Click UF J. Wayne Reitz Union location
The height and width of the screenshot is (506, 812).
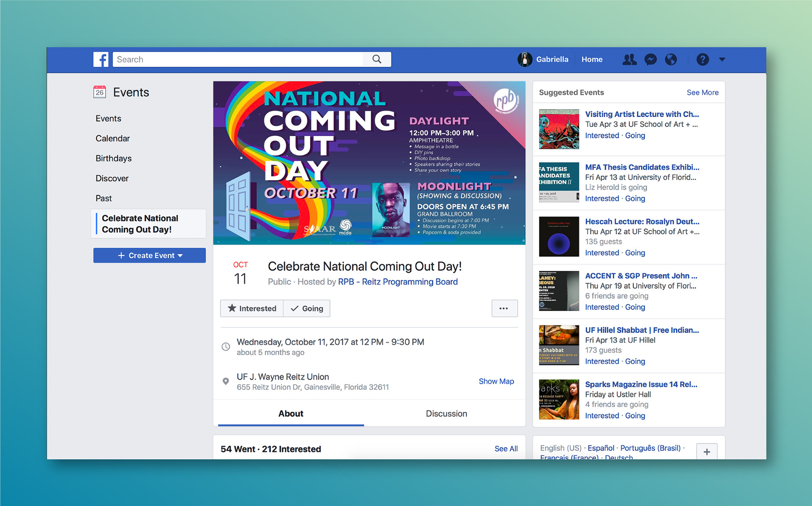pos(283,377)
